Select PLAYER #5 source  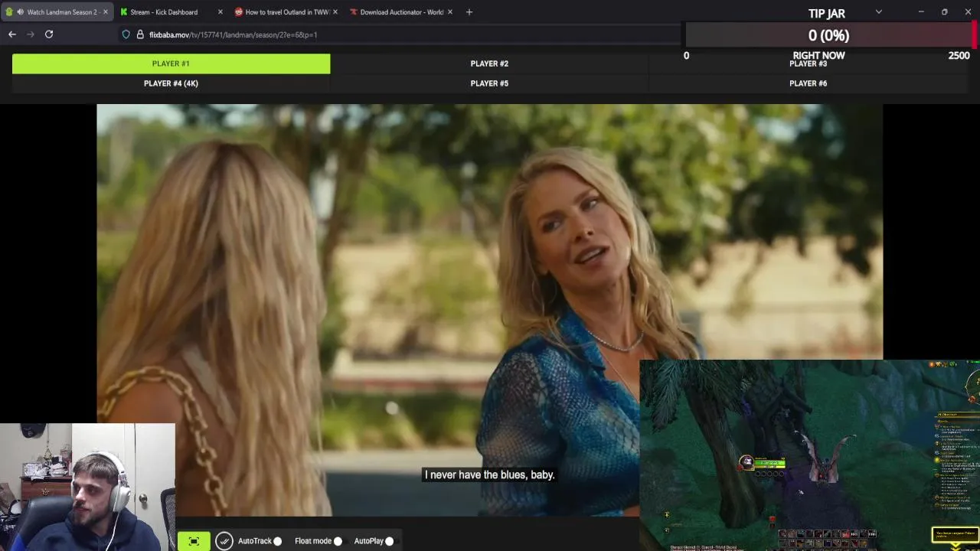[x=489, y=83]
